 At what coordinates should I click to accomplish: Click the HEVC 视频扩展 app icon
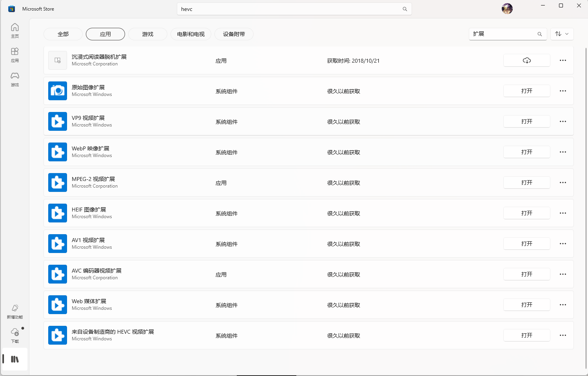coord(58,335)
